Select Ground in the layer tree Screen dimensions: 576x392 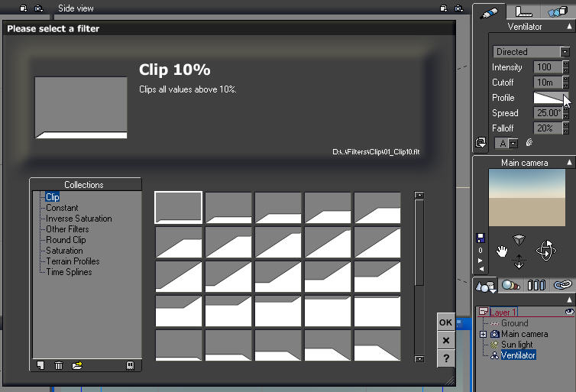click(515, 323)
